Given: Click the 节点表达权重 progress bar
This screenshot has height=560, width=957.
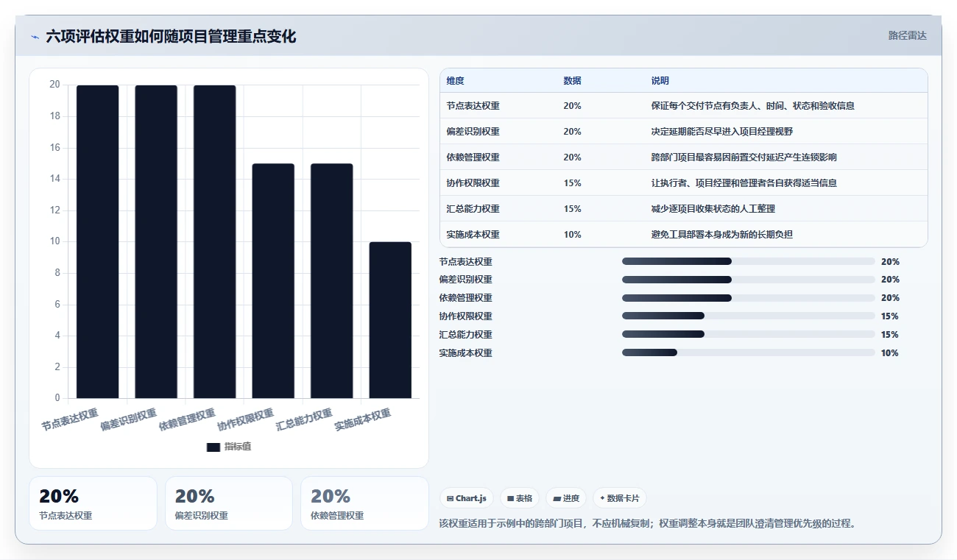Looking at the screenshot, I should (x=749, y=261).
